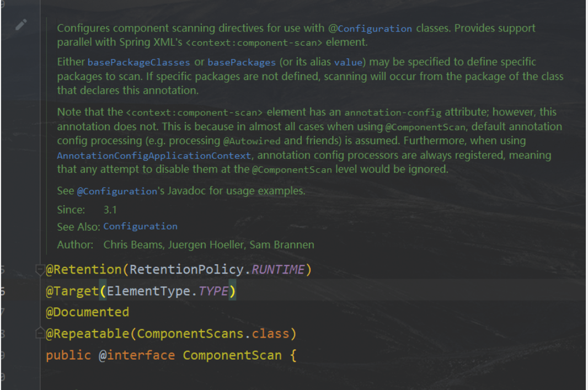Screen dimensions: 588x390
Task: Open the AnnotationConfigApplicationContext link
Action: (154, 156)
